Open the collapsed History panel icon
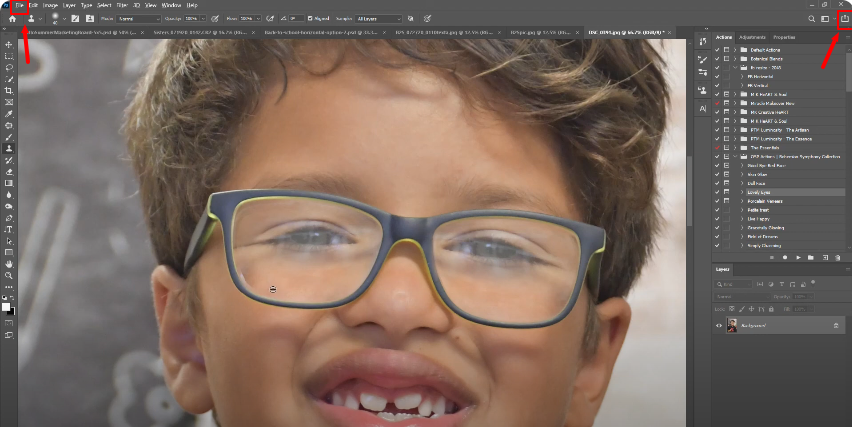 click(x=703, y=41)
